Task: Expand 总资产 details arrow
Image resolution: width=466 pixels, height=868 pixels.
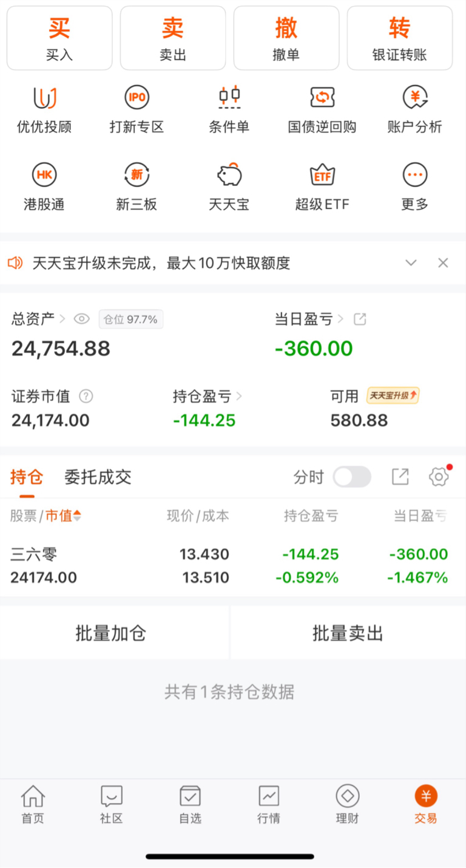Action: (x=62, y=319)
